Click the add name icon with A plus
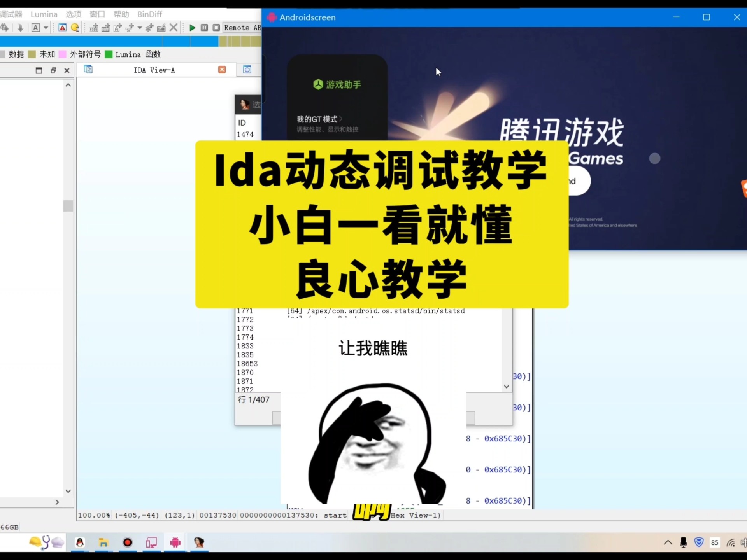Screen dimensions: 747x560 pos(117,28)
